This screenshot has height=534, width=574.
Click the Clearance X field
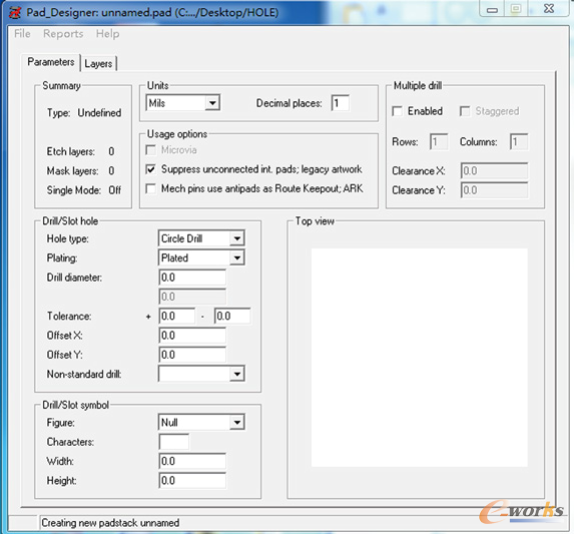coord(494,171)
